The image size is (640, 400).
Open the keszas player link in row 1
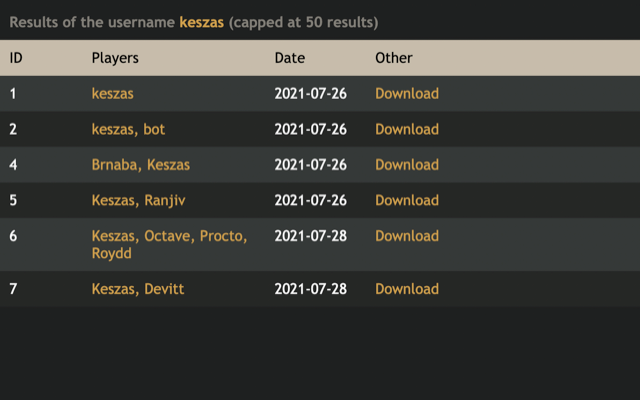pos(112,93)
